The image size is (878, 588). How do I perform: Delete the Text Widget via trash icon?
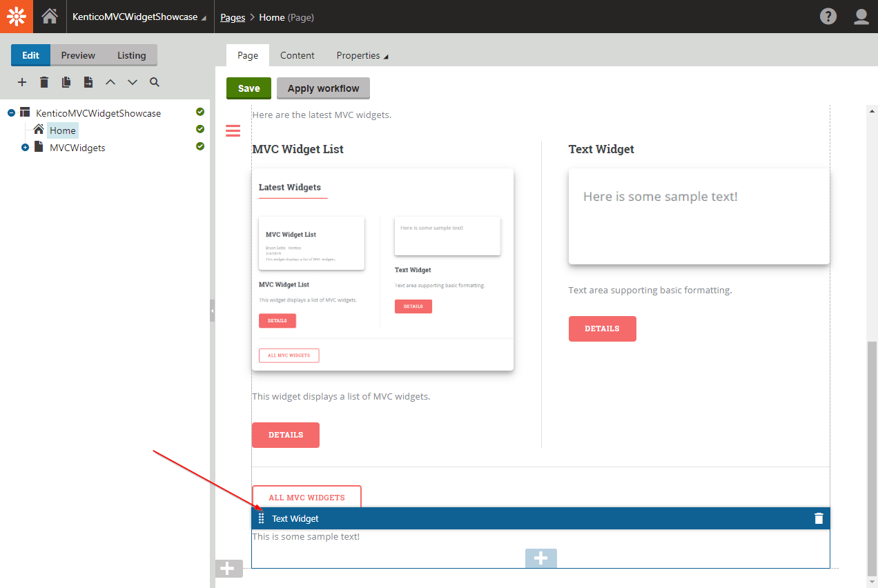coord(819,518)
